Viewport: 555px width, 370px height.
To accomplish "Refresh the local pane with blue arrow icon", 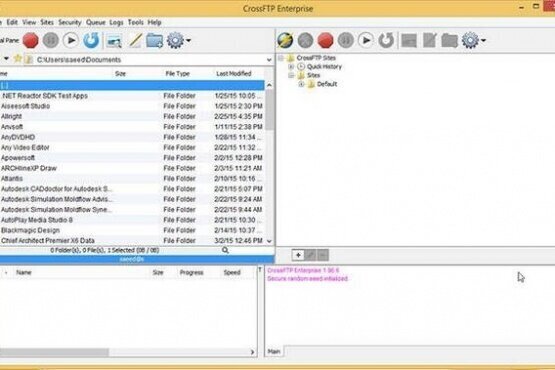I will point(91,40).
